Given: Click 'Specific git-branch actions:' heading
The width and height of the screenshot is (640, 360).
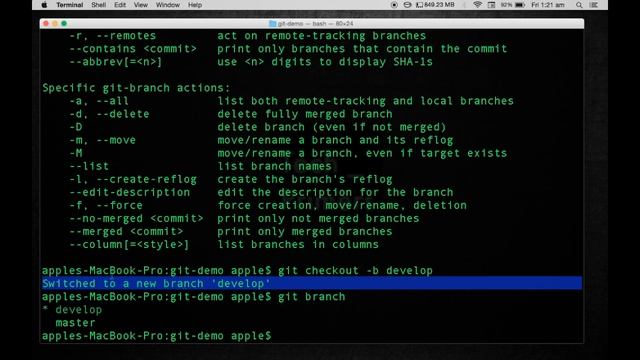Looking at the screenshot, I should pos(136,88).
